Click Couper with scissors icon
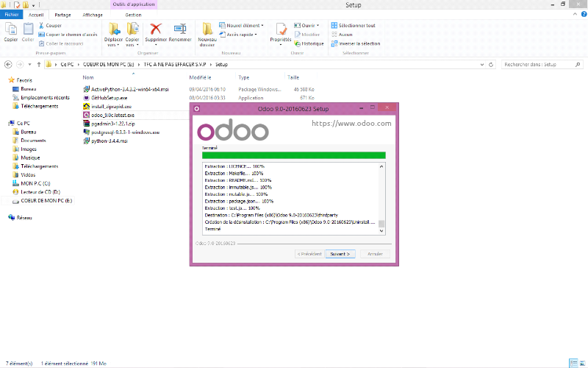This screenshot has height=368, width=588. point(50,26)
